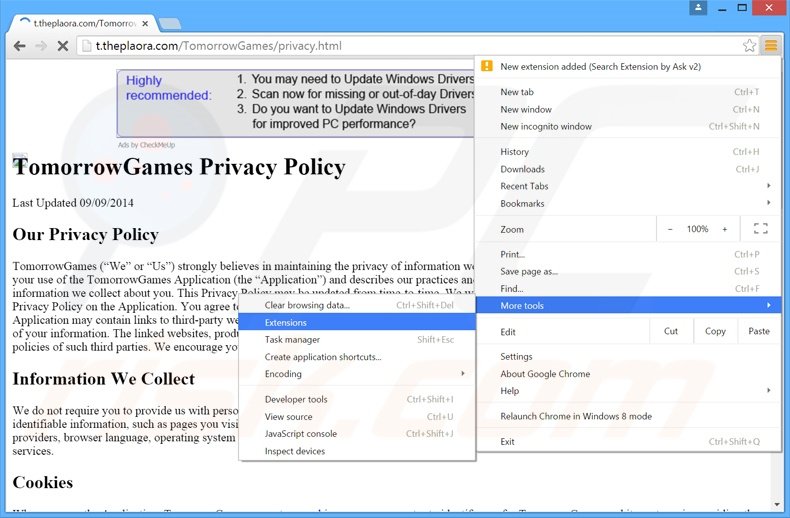Click the page document icon in address bar

[x=87, y=46]
